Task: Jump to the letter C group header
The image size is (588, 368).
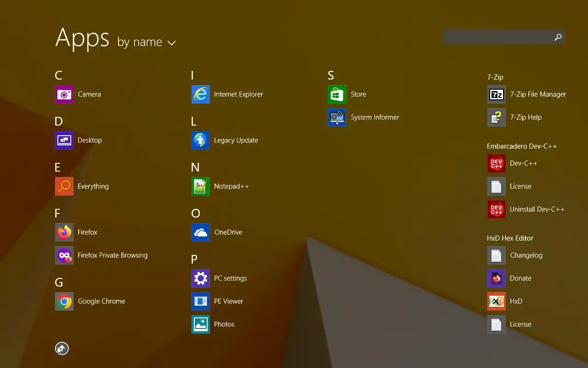Action: coord(58,75)
